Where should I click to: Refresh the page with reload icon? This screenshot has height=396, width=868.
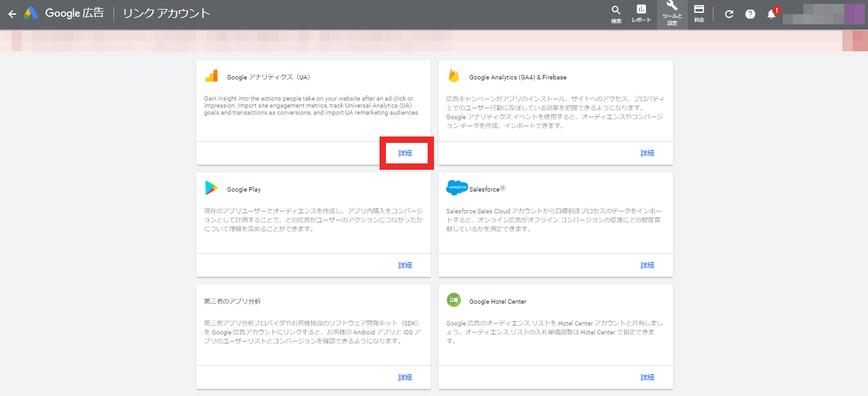click(x=729, y=14)
